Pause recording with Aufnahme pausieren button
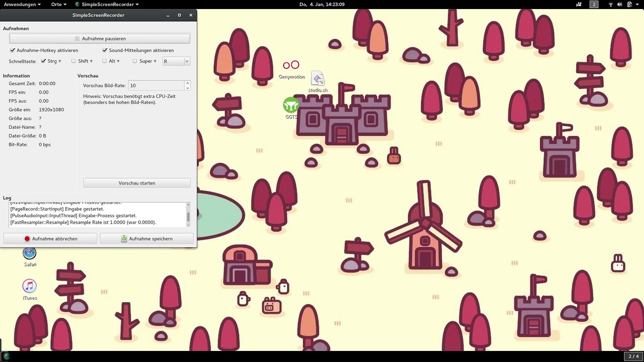 point(100,38)
